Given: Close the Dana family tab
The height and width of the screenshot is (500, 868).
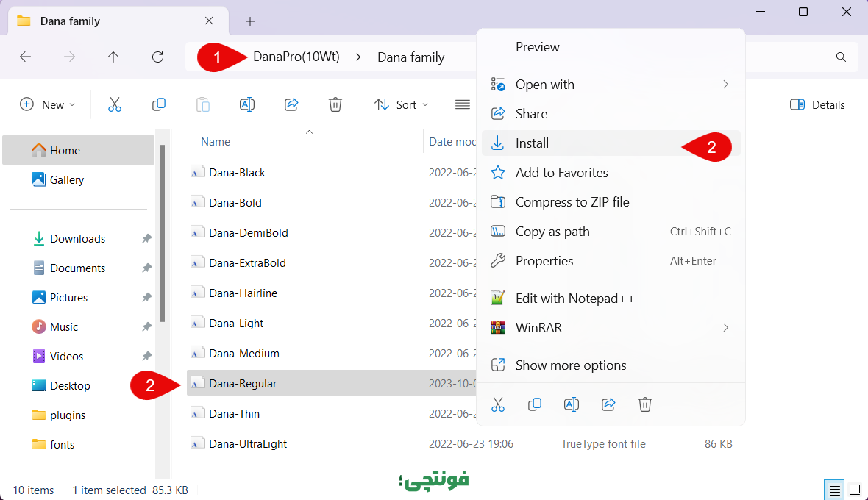Looking at the screenshot, I should click(209, 21).
